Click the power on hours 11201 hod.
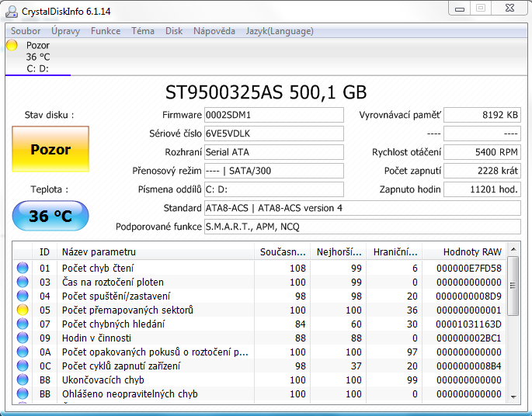Viewport: 532px width, 416px height. click(x=482, y=189)
